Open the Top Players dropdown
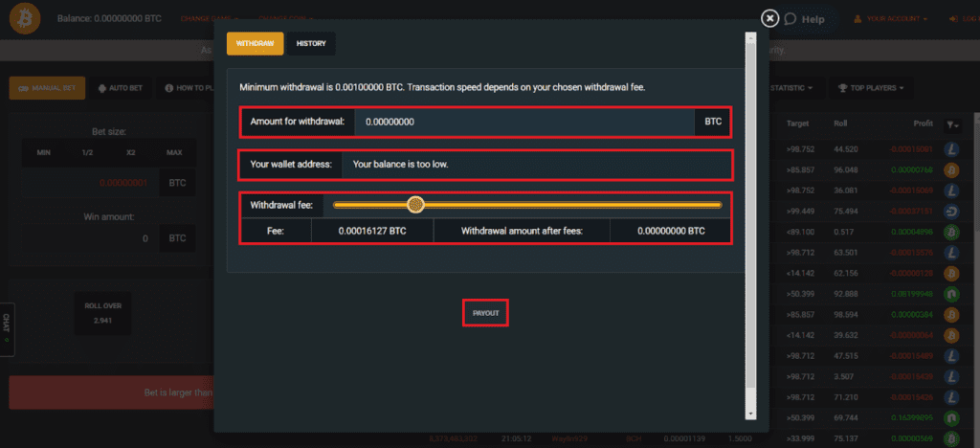This screenshot has height=448, width=980. point(871,88)
